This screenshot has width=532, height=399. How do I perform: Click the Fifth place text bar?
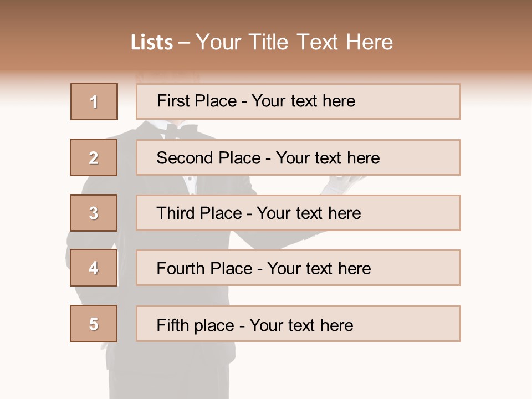tap(298, 324)
